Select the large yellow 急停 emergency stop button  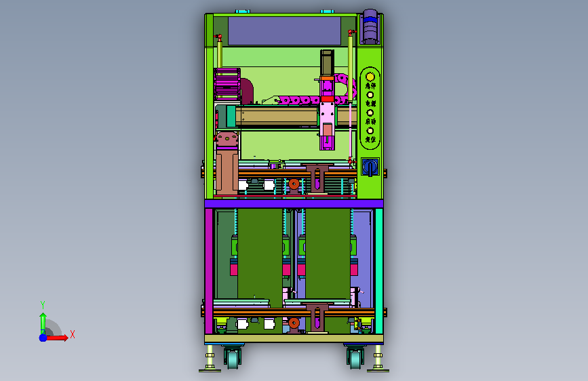[x=370, y=77]
